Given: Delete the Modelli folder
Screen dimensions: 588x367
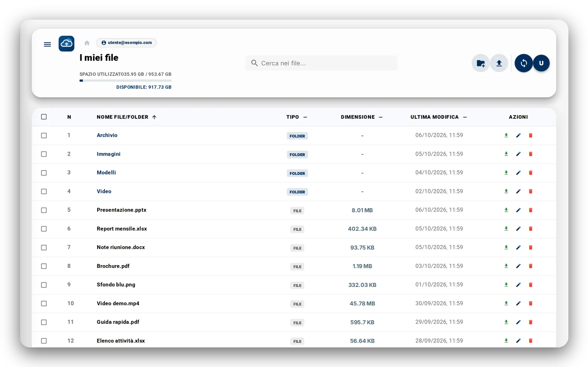Looking at the screenshot, I should pyautogui.click(x=530, y=173).
